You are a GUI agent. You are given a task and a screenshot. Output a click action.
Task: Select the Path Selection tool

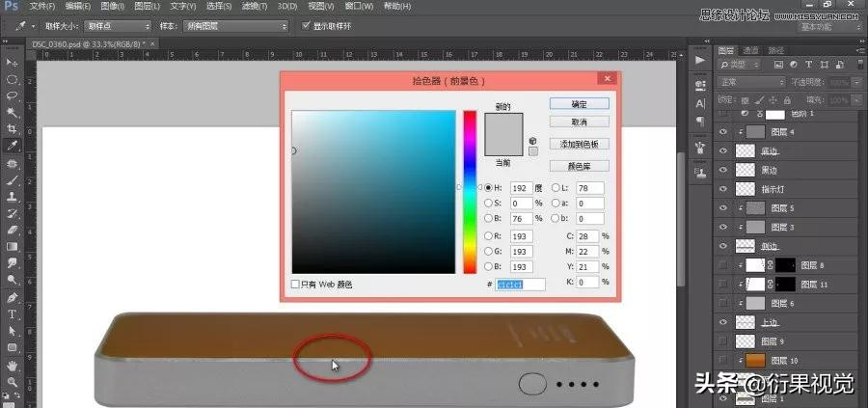[12, 331]
